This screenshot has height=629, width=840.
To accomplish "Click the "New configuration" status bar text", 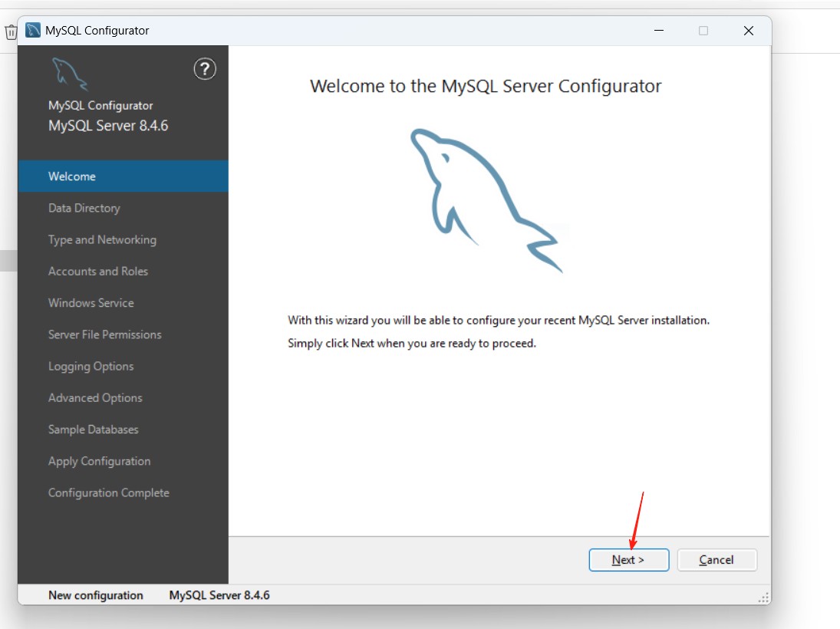I will click(95, 595).
